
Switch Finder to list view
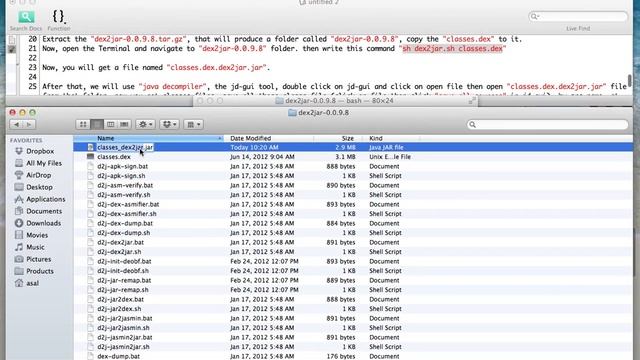[97, 124]
